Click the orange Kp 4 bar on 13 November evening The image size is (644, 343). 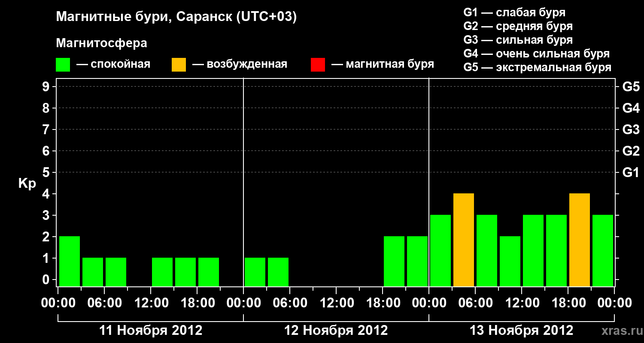pos(580,240)
